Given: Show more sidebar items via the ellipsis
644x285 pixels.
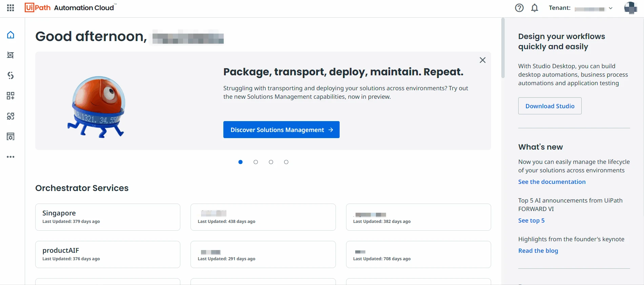Looking at the screenshot, I should [x=11, y=157].
